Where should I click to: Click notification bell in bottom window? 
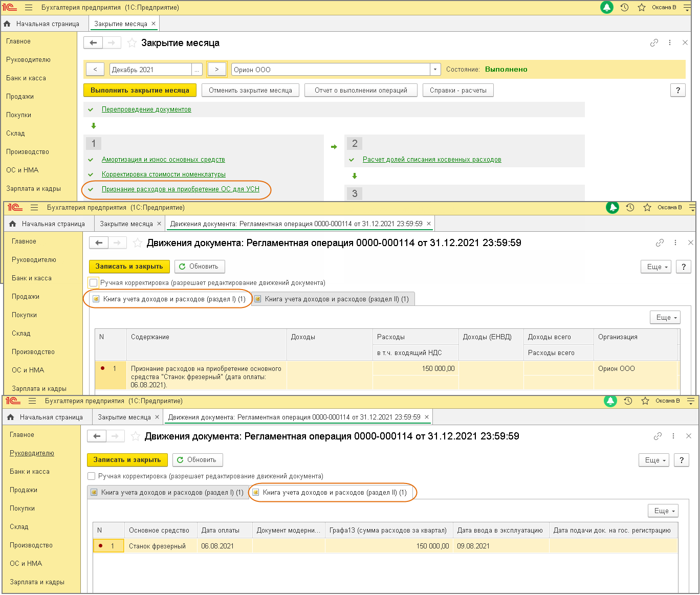tap(610, 401)
